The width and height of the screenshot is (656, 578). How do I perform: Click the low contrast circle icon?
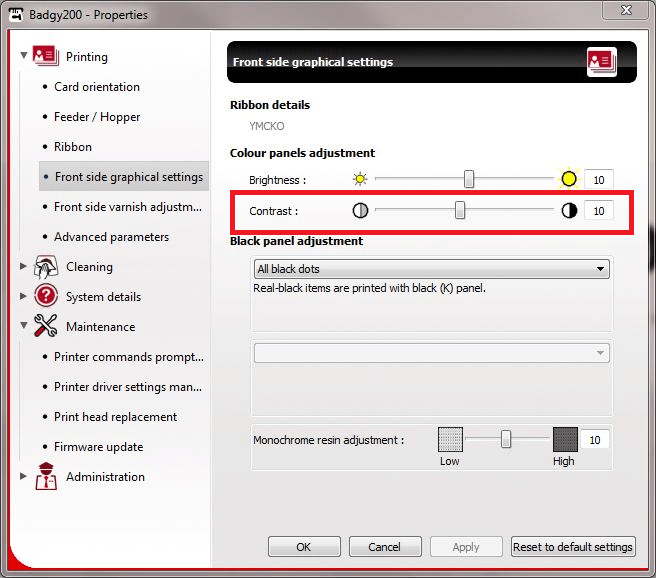coord(360,210)
